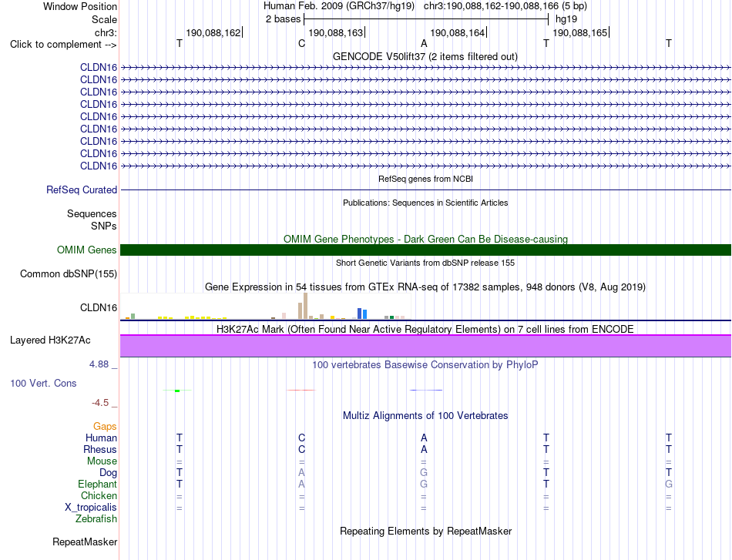Viewport: 732px width, 560px height.
Task: Click the 100 Vert. Cons track label
Action: (x=43, y=383)
